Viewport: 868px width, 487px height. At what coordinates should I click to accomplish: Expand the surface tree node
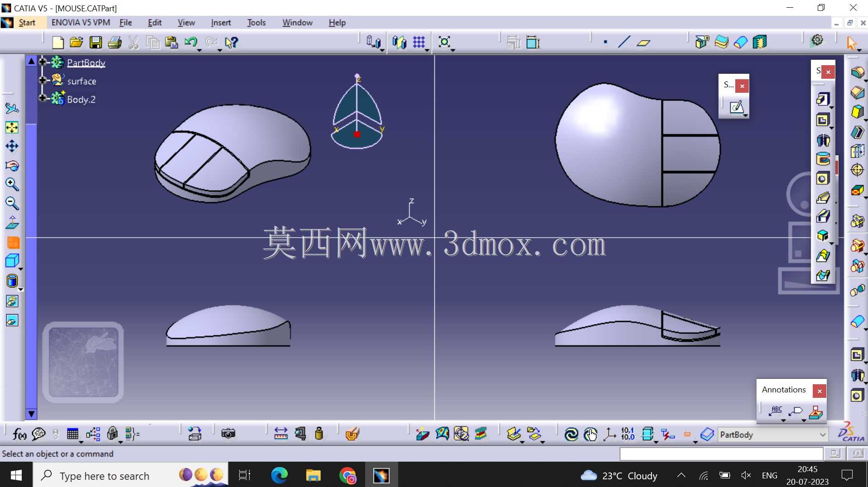[x=43, y=80]
